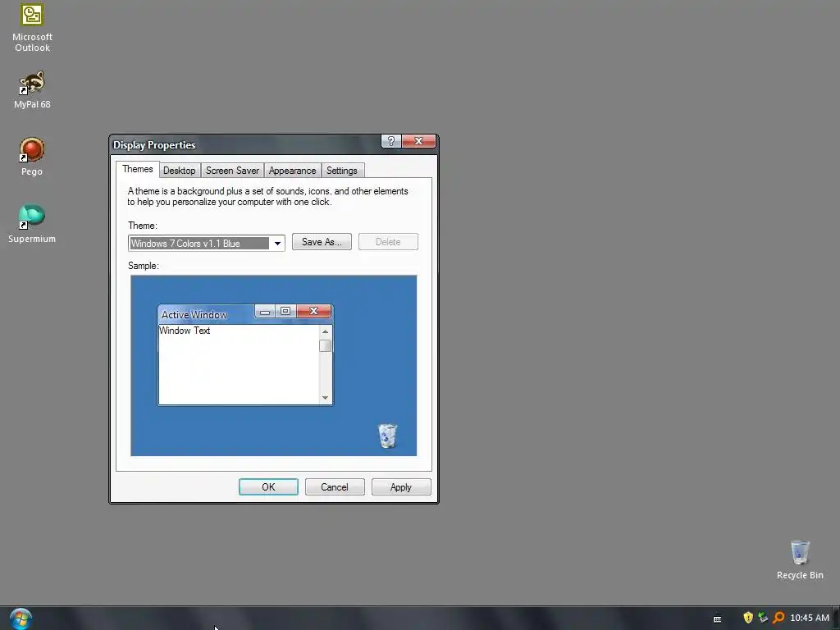Image resolution: width=840 pixels, height=630 pixels.
Task: Click the help question mark button
Action: click(391, 141)
